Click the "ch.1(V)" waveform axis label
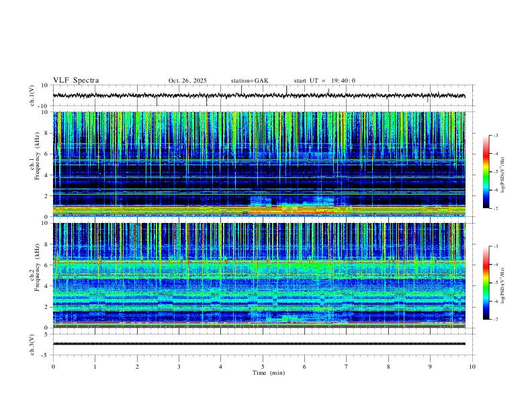The height and width of the screenshot is (411, 532). click(32, 95)
